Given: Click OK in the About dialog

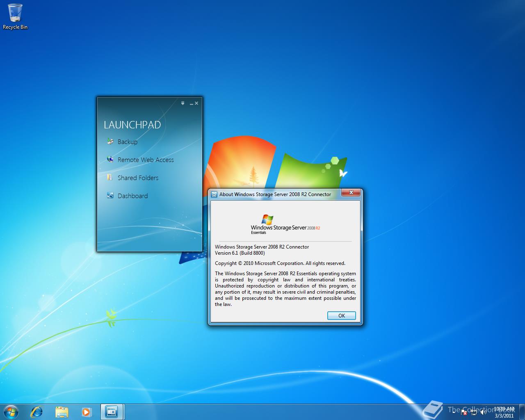Looking at the screenshot, I should (342, 315).
